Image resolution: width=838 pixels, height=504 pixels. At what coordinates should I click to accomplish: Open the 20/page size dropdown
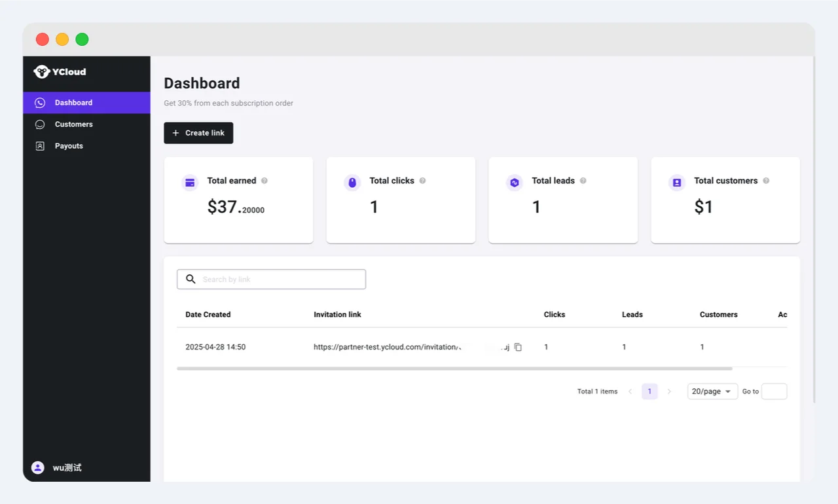point(712,391)
